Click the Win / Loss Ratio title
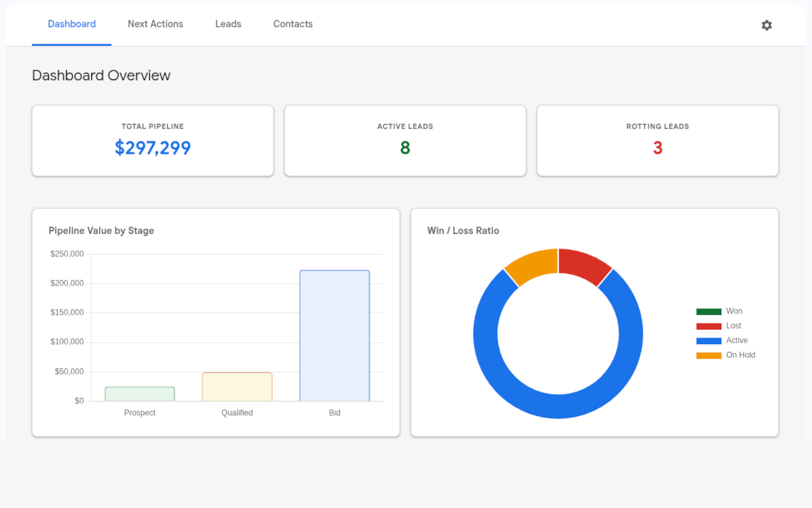 (x=463, y=231)
